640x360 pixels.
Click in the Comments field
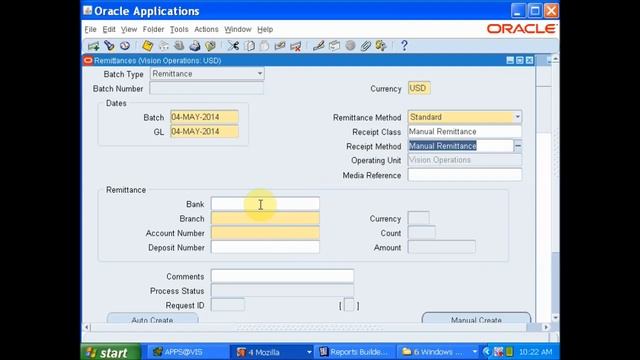point(282,276)
